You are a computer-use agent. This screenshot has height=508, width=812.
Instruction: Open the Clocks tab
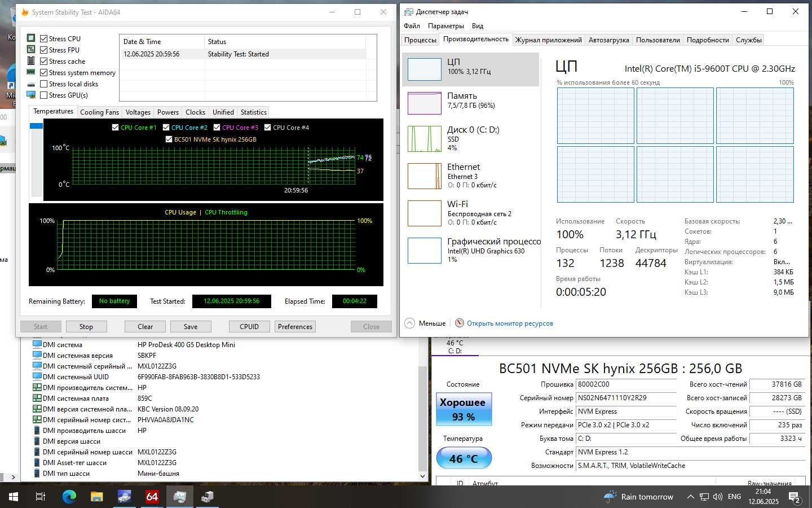coord(195,112)
